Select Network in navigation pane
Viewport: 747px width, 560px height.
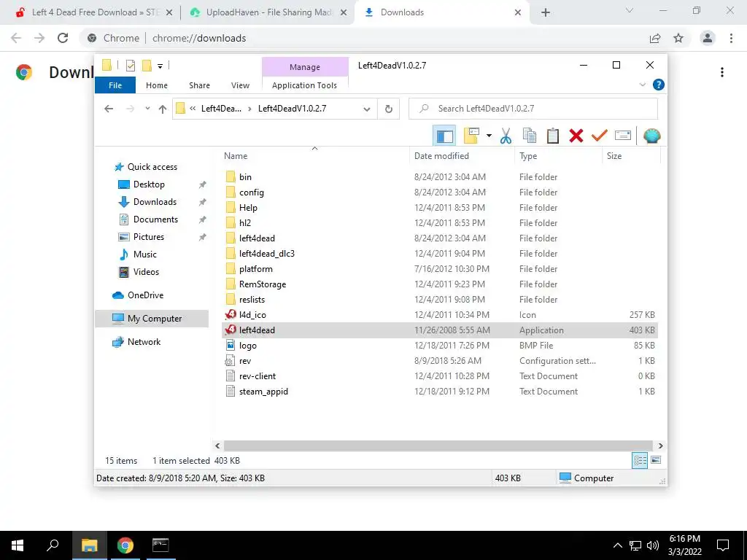tap(144, 342)
